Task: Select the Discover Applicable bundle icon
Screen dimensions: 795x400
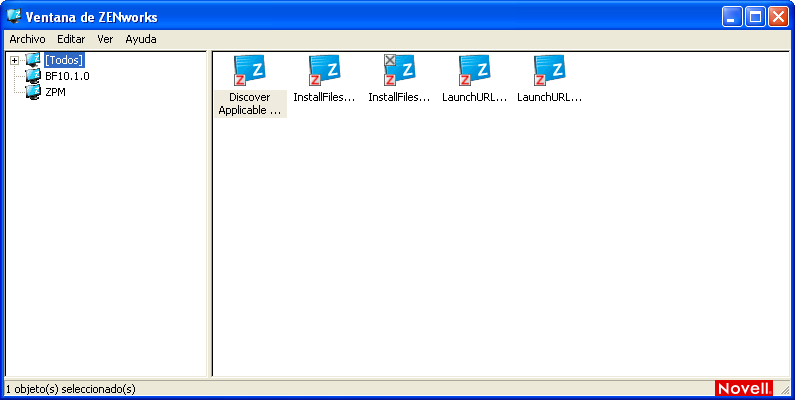Action: point(249,70)
